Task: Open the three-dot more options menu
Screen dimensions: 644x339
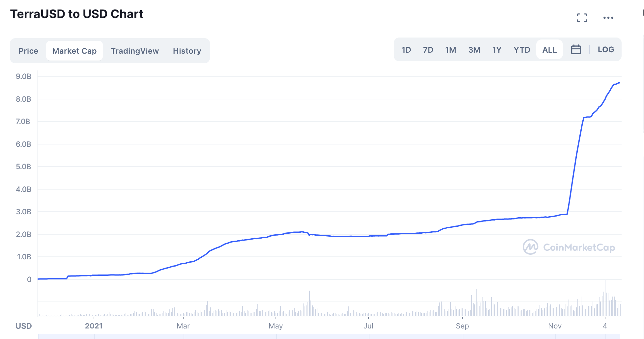Action: pyautogui.click(x=608, y=18)
